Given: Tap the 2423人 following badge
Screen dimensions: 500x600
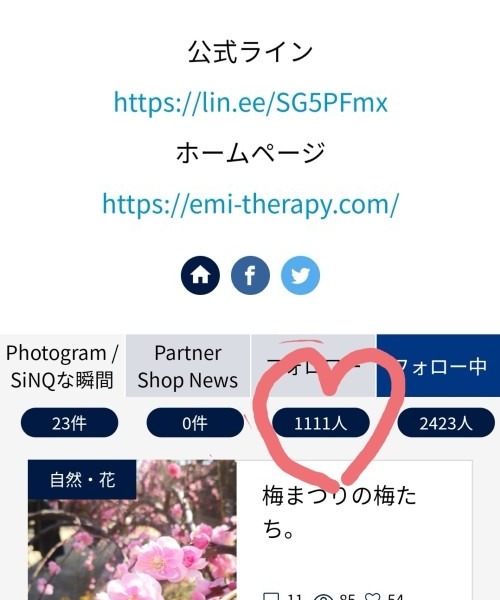Looking at the screenshot, I should [446, 423].
